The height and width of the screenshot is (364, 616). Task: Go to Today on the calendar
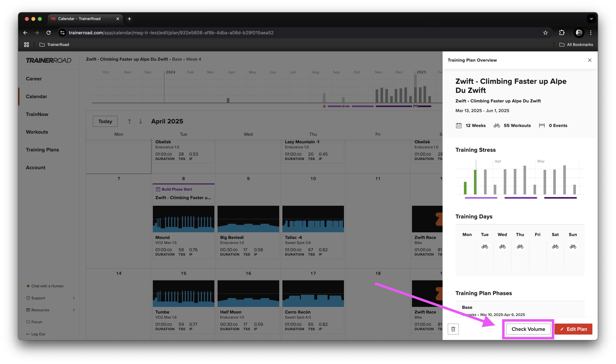105,121
